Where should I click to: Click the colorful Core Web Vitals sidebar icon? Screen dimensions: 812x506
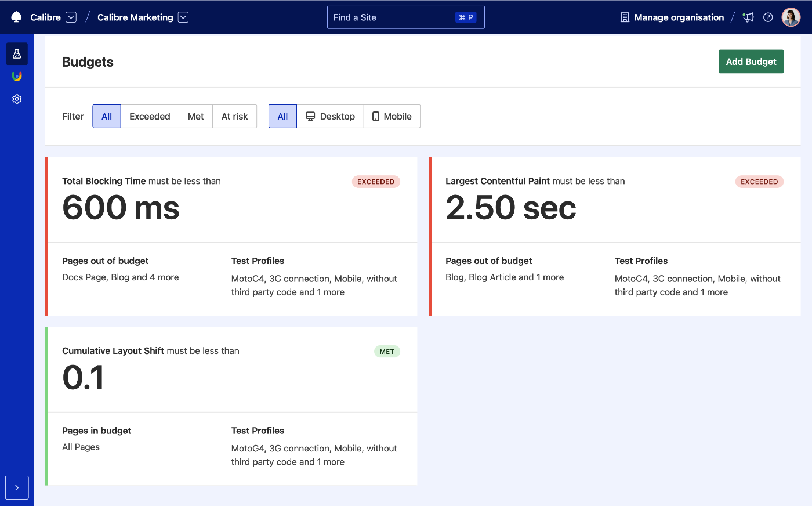[17, 77]
